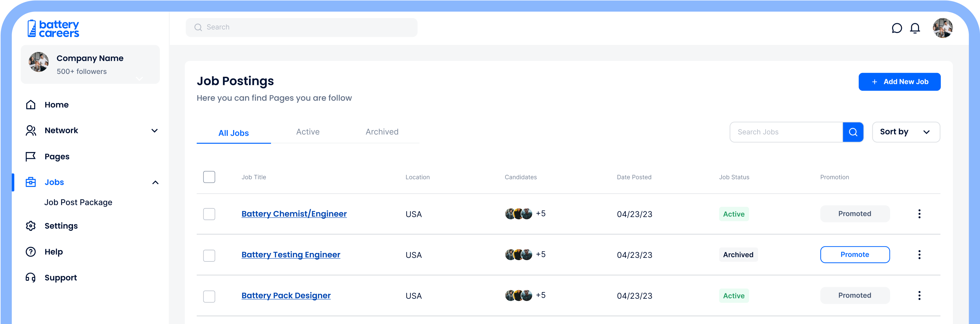Click the Add New Job button

[x=899, y=82]
